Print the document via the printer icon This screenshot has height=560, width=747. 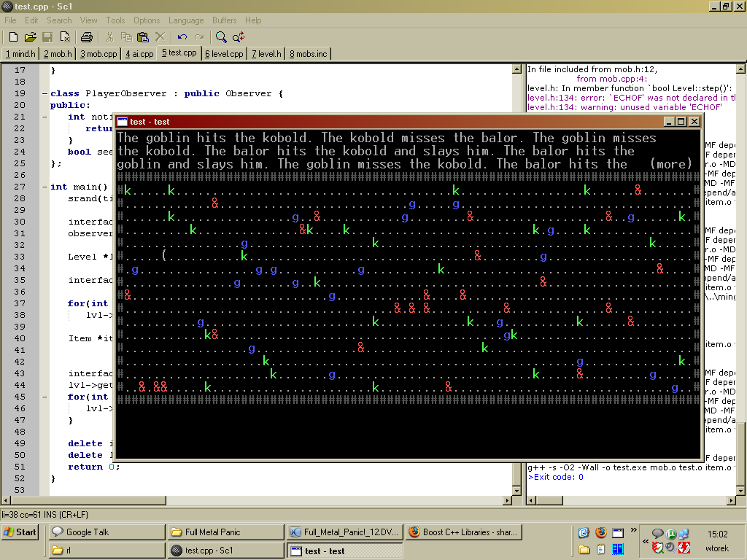[x=86, y=36]
